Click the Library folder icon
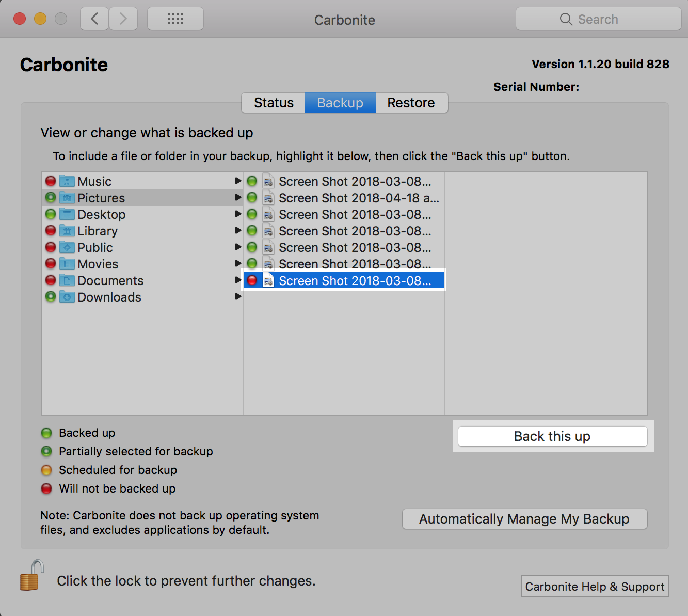 (x=67, y=231)
